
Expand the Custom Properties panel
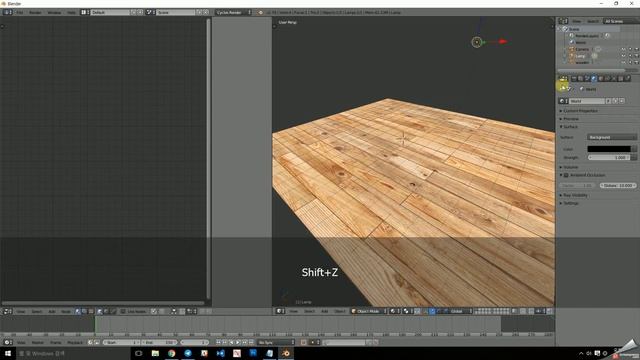(x=580, y=111)
